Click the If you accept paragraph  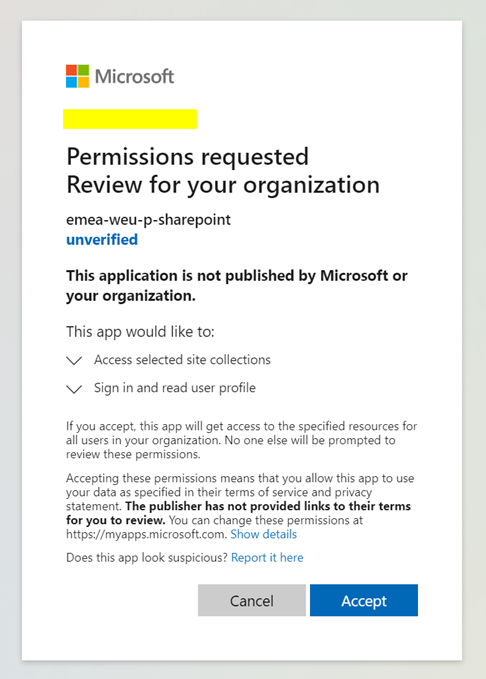point(241,440)
